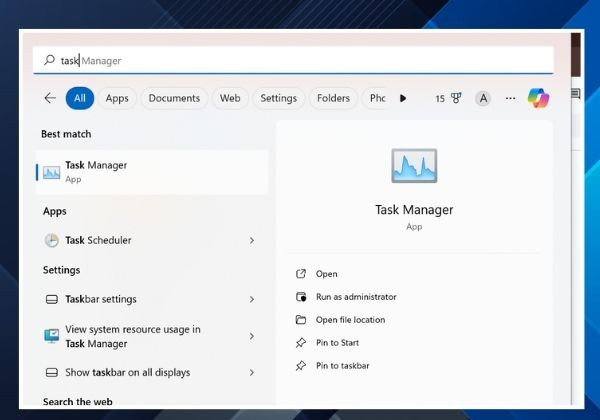Click the Copilot icon in search panel
Image resolution: width=600 pixels, height=420 pixels.
click(x=538, y=98)
